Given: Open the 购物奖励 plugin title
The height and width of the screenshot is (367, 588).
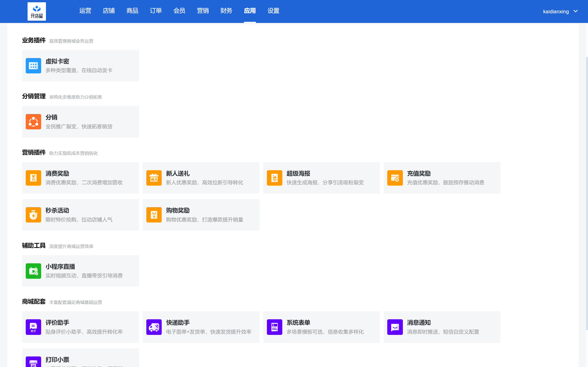Looking at the screenshot, I should point(178,210).
